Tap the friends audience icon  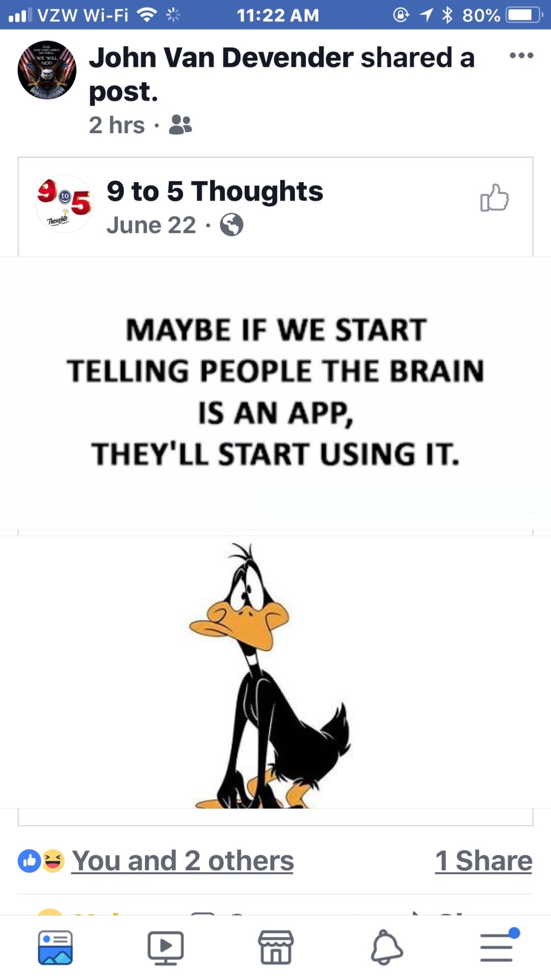tap(180, 125)
